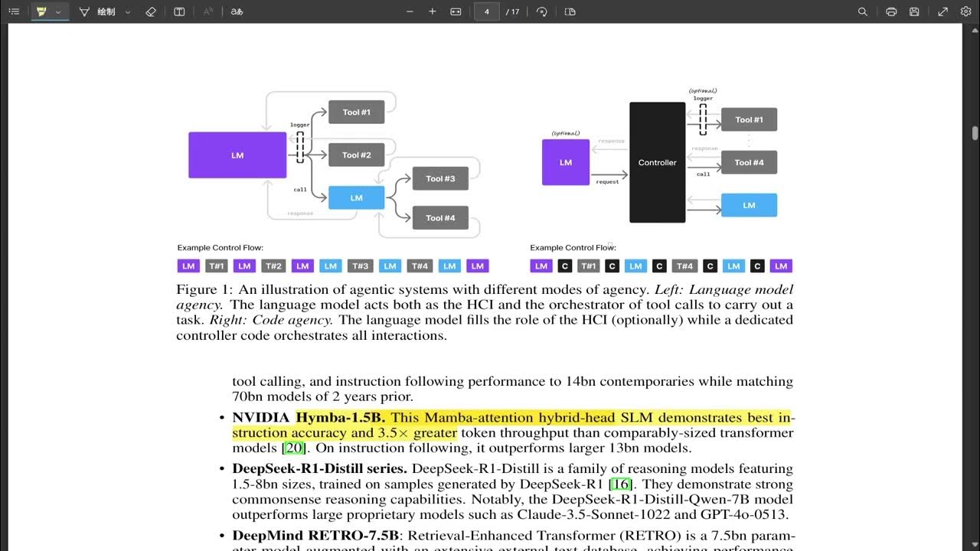This screenshot has width=980, height=551.
Task: Click the 'NVIDIA' bold text
Action: [x=261, y=417]
